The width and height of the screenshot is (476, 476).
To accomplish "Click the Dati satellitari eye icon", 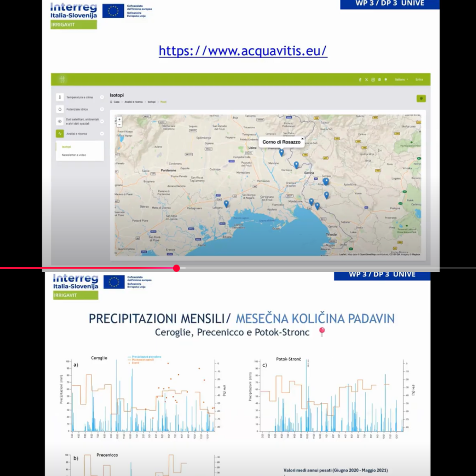I will 60,121.
